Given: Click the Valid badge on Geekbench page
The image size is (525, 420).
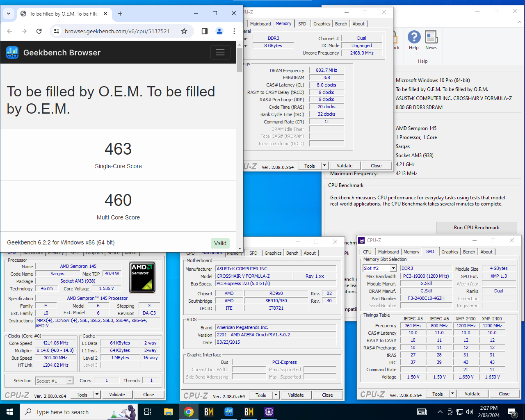Looking at the screenshot, I should pyautogui.click(x=220, y=243).
